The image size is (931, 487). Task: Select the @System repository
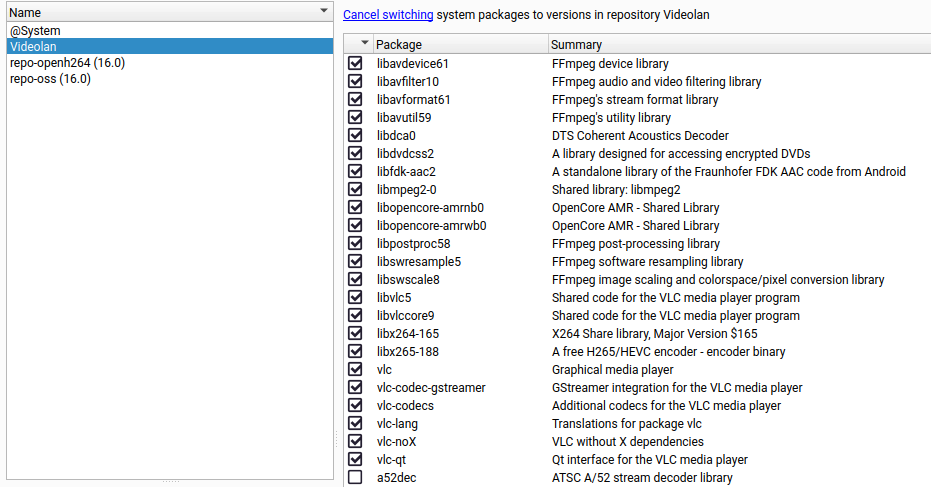[35, 31]
